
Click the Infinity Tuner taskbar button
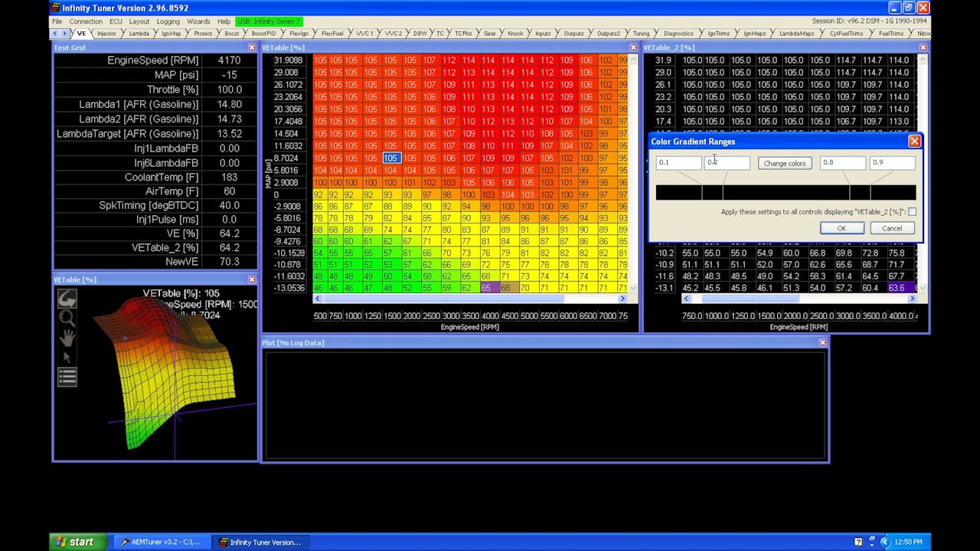[x=264, y=542]
